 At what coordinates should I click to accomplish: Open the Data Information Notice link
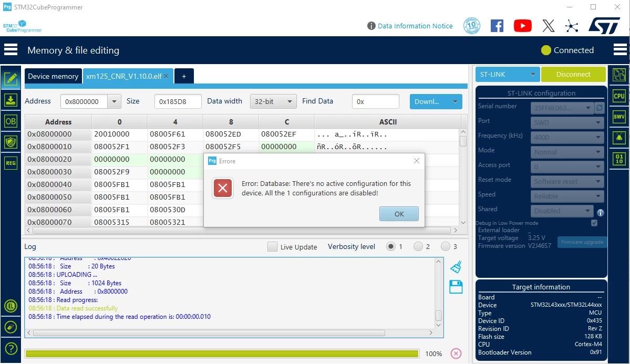click(415, 26)
